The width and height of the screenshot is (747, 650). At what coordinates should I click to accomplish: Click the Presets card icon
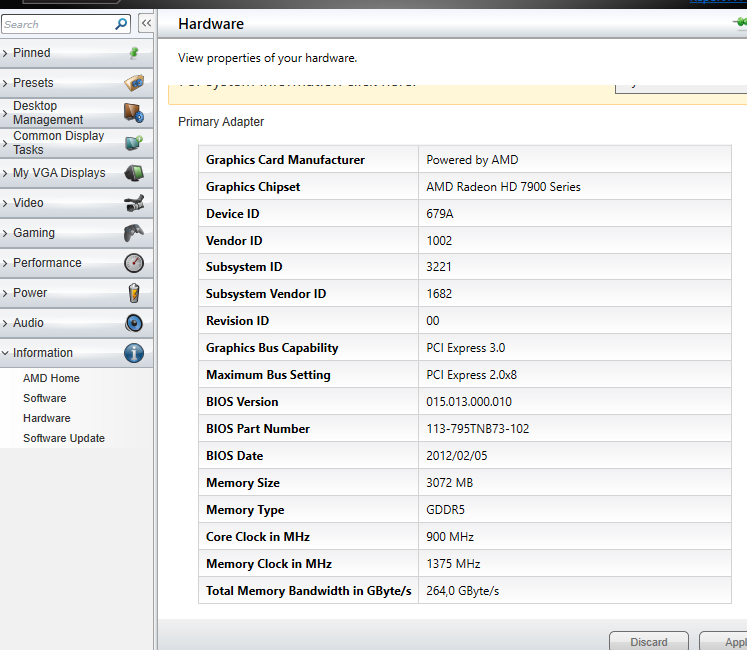tap(134, 83)
